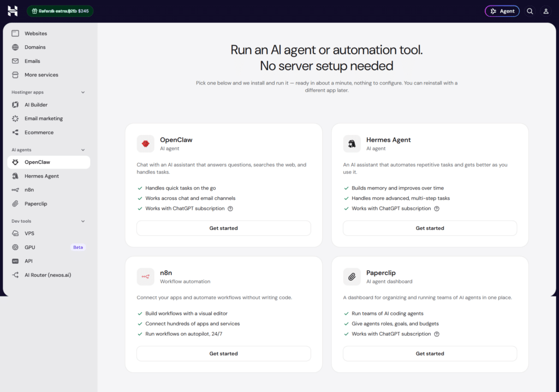
Task: Click the Hermes Agent card title
Action: point(388,140)
